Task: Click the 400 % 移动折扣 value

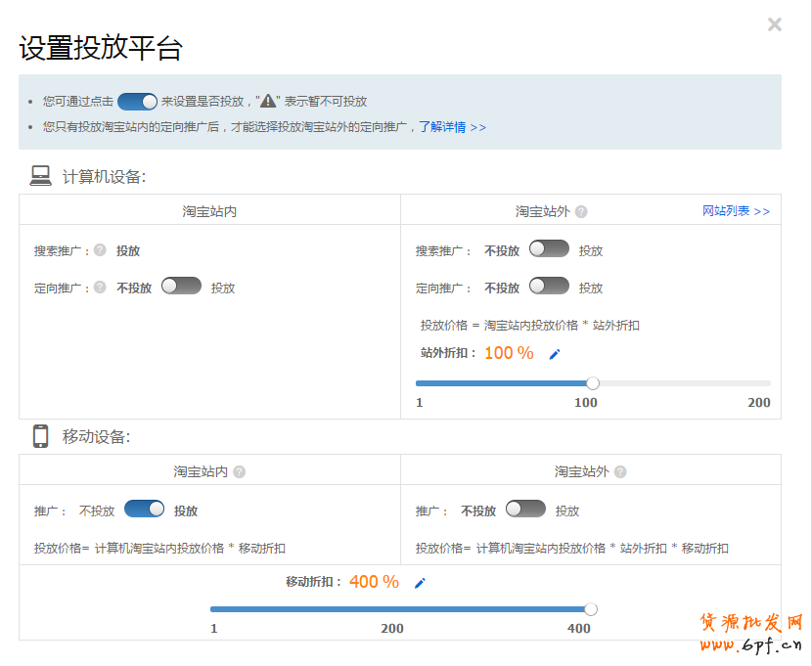Action: point(374,582)
